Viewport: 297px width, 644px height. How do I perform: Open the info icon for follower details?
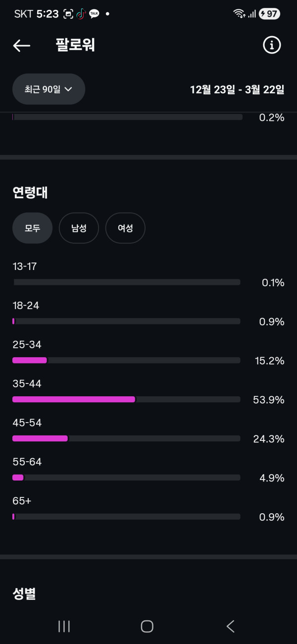271,46
